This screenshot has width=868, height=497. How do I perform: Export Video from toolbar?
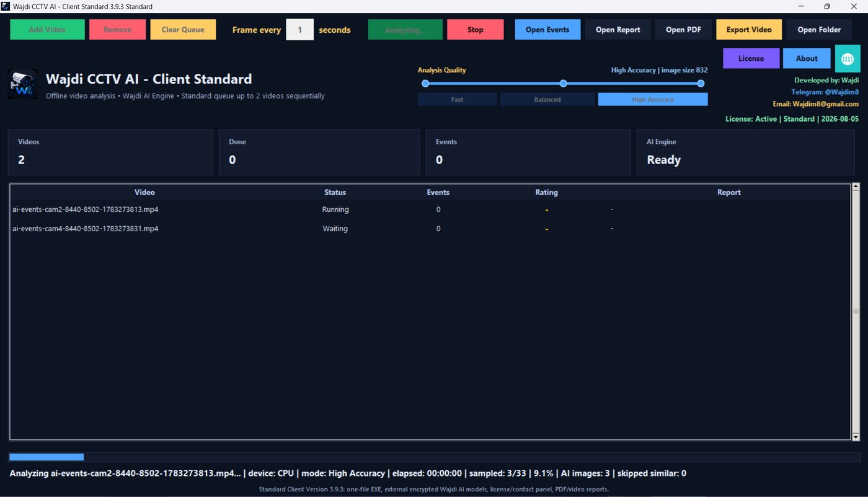coord(749,30)
